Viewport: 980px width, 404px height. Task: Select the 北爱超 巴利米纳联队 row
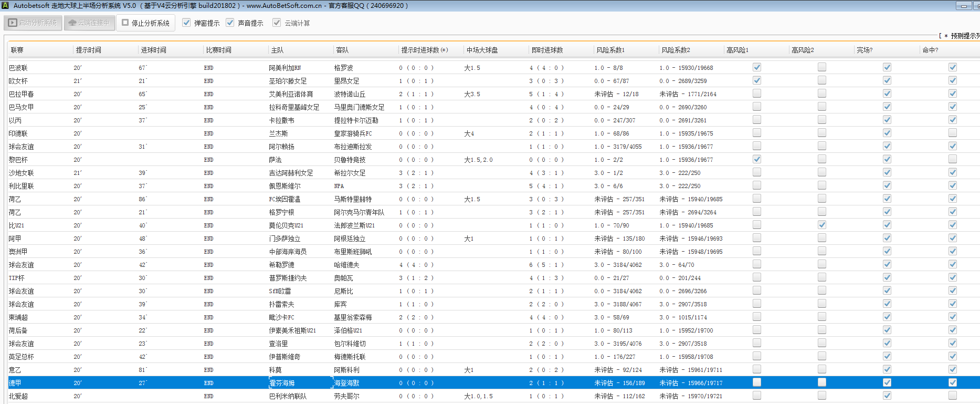click(288, 396)
